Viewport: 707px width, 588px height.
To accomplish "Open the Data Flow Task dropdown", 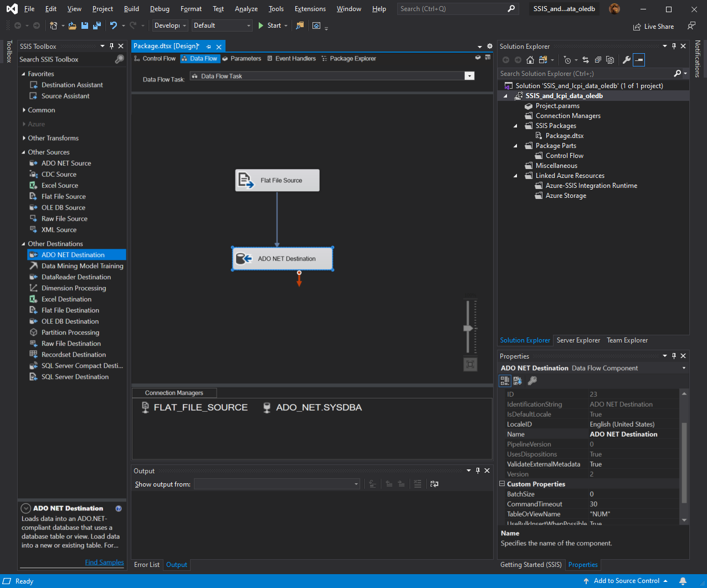I will click(x=469, y=76).
